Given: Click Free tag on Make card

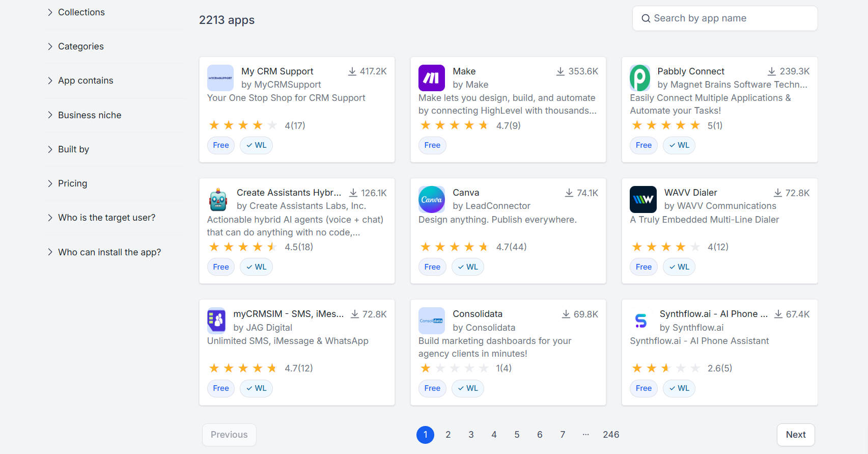Looking at the screenshot, I should point(432,145).
